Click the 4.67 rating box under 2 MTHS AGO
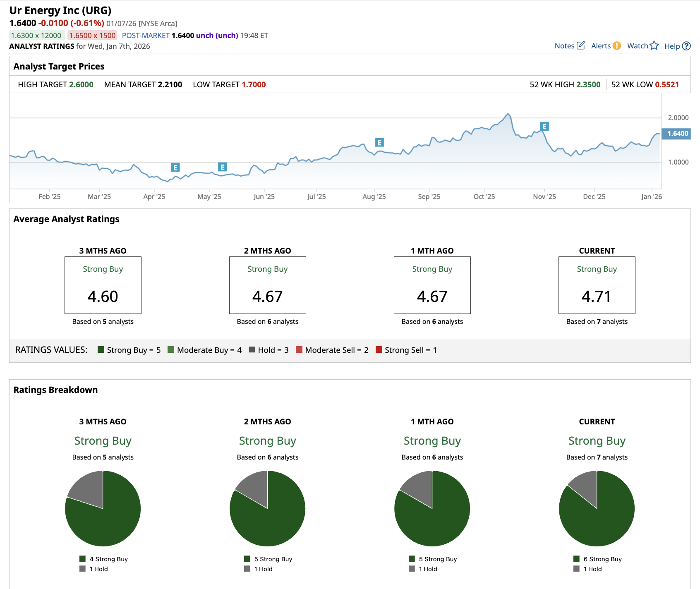This screenshot has width=700, height=589. point(268,285)
